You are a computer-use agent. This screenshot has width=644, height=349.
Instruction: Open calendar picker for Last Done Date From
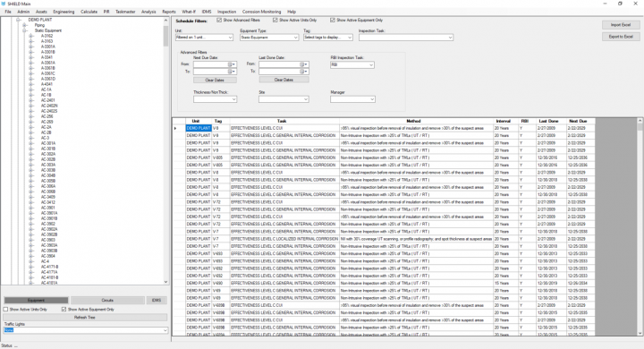[303, 64]
